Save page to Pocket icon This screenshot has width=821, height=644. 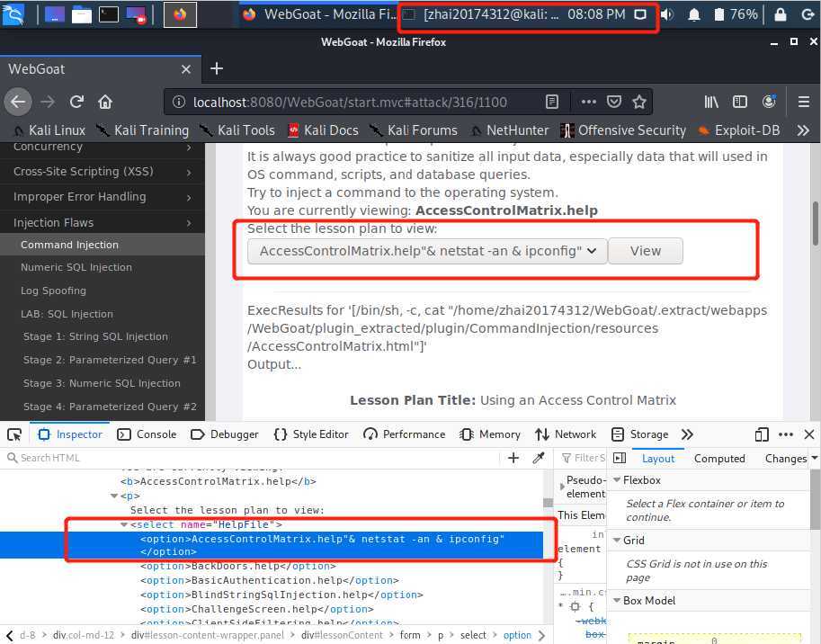613,102
